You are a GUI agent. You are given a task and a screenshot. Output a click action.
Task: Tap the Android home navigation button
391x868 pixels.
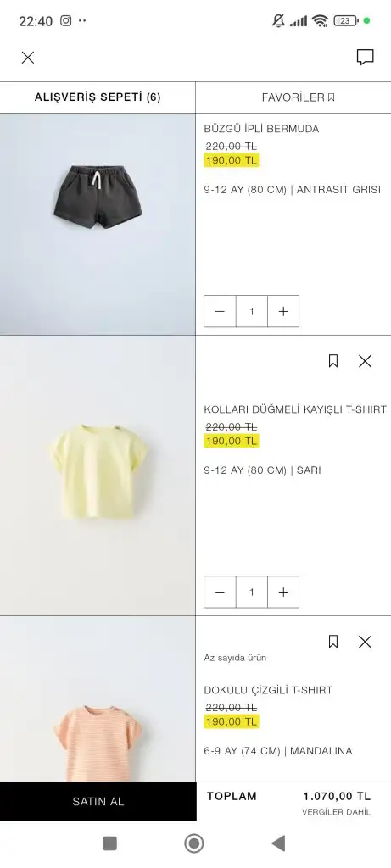pyautogui.click(x=194, y=843)
